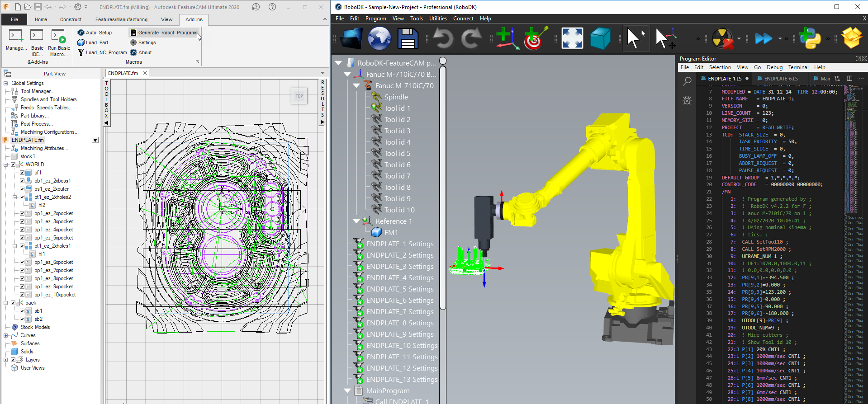Viewport: 868px width, 404px height.
Task: Switch to the Features/Manufacturing ribbon tab
Action: click(121, 19)
